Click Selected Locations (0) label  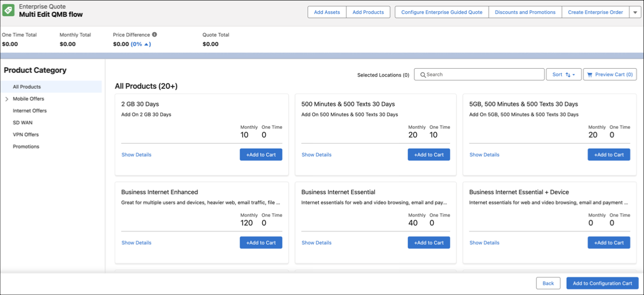[x=383, y=75]
